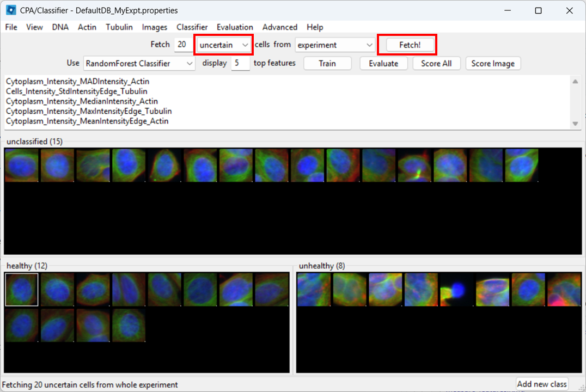Click the Evaluate button
Screen dimensions: 586x392
383,63
